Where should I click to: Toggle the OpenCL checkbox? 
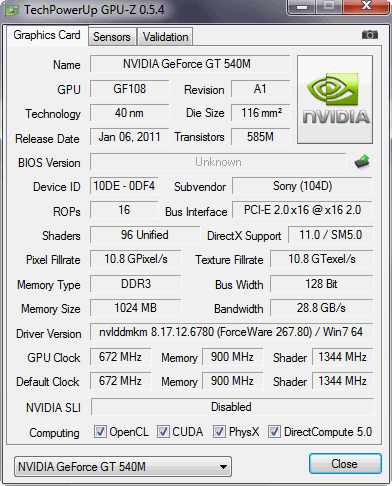[x=100, y=431]
